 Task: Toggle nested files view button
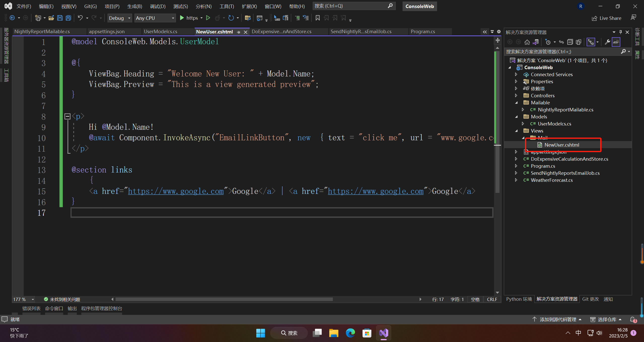tap(590, 42)
